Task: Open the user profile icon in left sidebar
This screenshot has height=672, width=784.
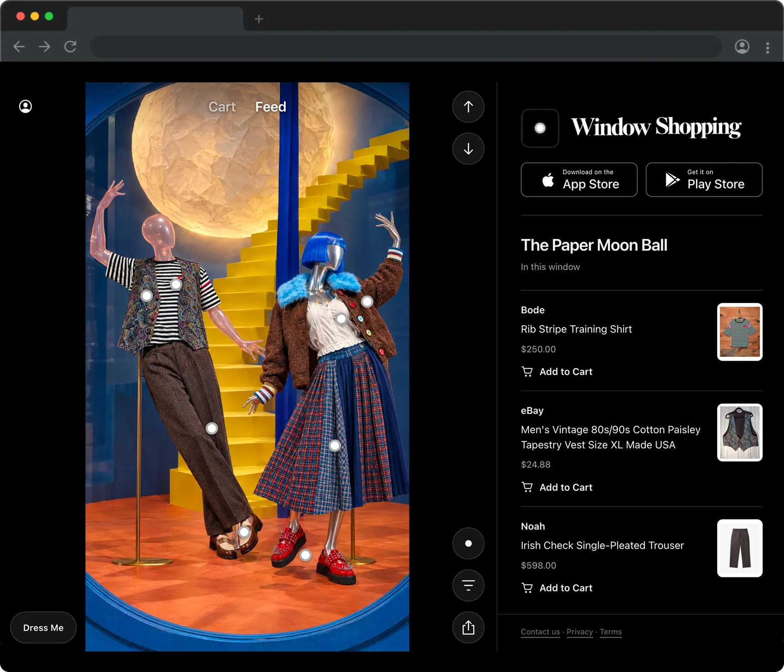Action: point(25,106)
